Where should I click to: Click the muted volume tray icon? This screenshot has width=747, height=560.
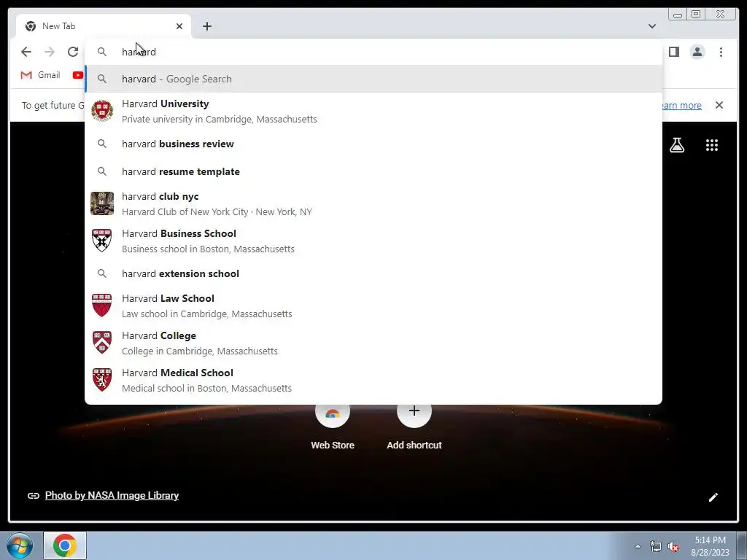tap(673, 547)
